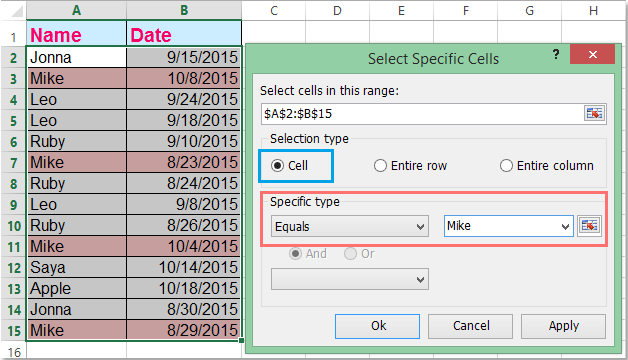Select column G header
This screenshot has height=360, width=628.
[x=529, y=10]
